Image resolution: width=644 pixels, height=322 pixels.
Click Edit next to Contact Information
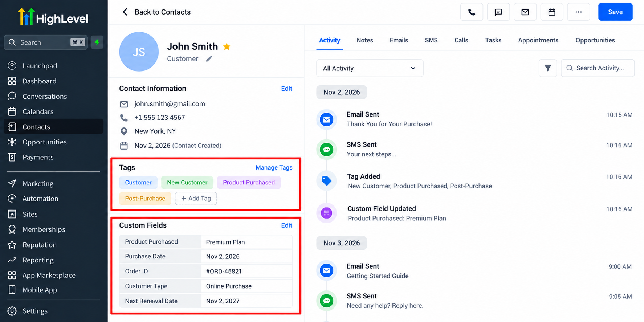(286, 89)
